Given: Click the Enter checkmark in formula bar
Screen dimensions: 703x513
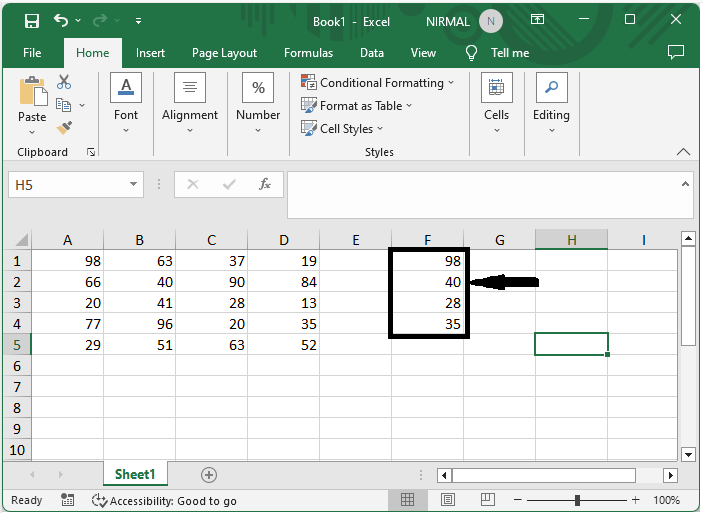Looking at the screenshot, I should tap(229, 184).
